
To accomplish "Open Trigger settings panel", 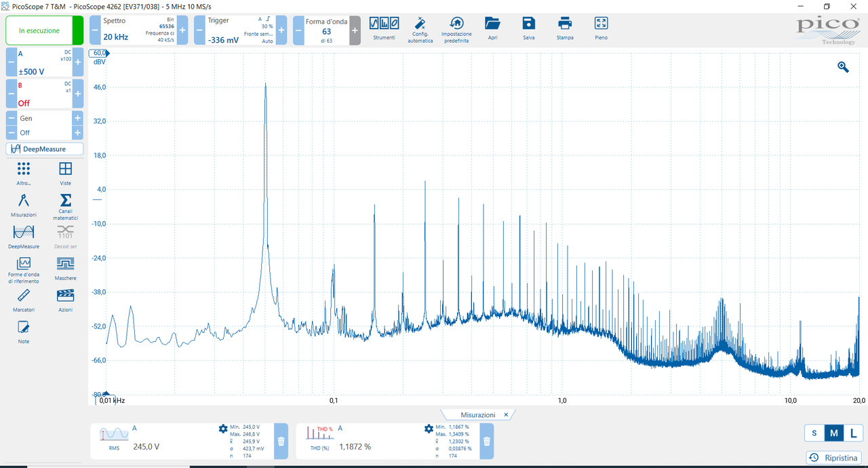I will pyautogui.click(x=240, y=31).
